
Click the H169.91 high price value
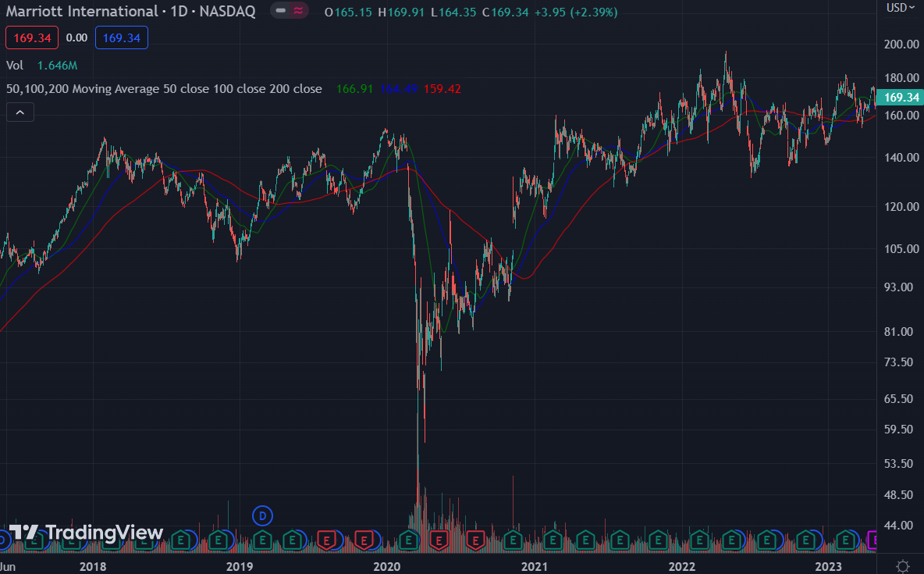pos(401,12)
